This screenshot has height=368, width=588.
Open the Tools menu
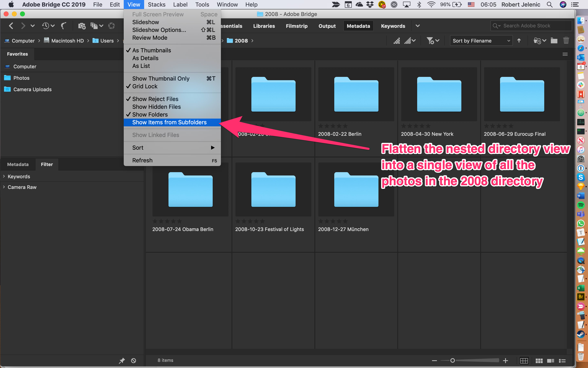pos(202,4)
